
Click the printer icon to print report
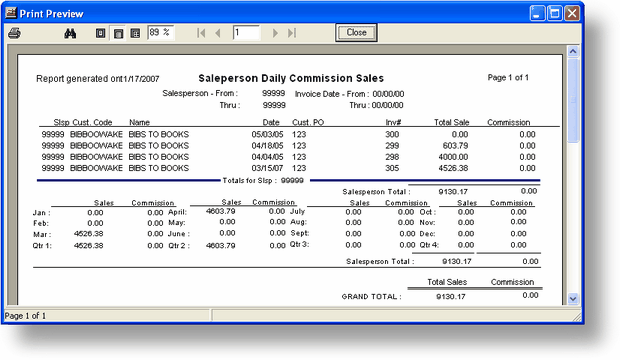pos(15,33)
